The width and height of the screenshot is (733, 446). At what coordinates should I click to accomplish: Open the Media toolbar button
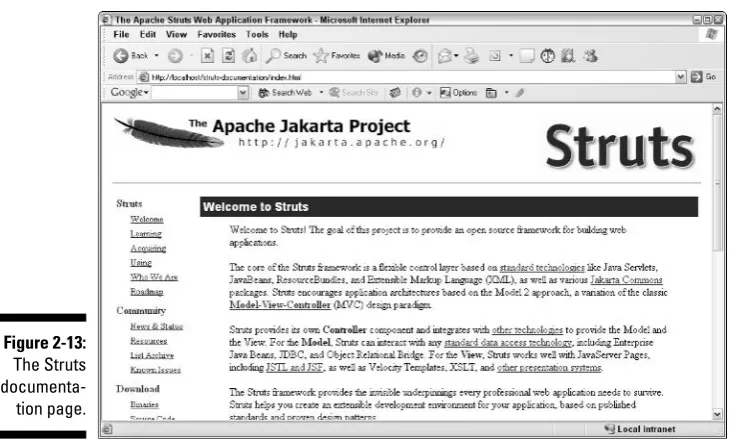(x=386, y=56)
